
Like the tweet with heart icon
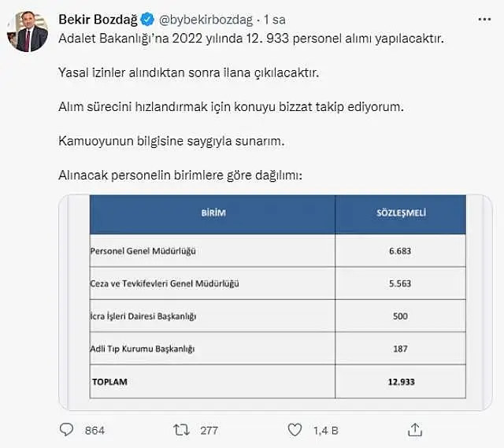pyautogui.click(x=295, y=430)
